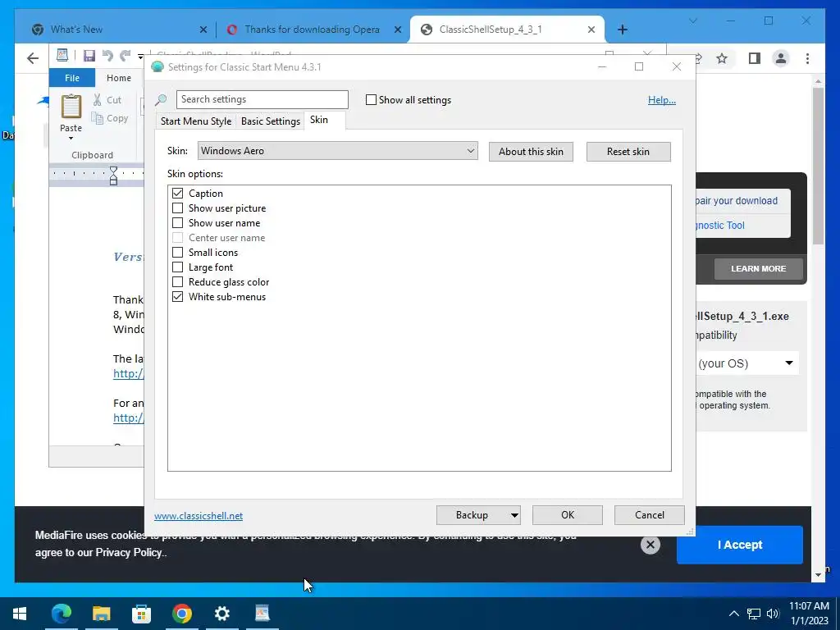Open Settings gear in taskbar
This screenshot has height=630, width=840.
tap(221, 614)
